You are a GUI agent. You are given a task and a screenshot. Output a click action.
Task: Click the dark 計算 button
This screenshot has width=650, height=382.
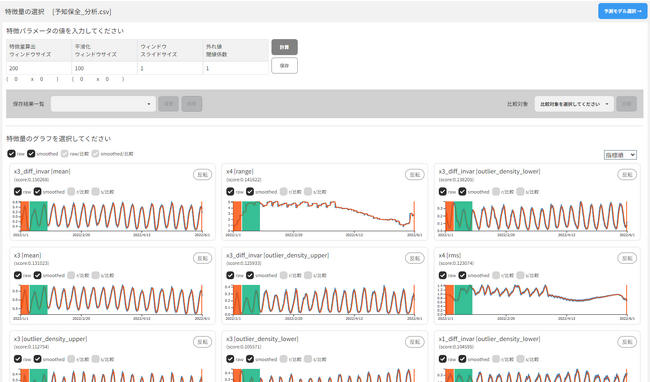click(x=284, y=47)
